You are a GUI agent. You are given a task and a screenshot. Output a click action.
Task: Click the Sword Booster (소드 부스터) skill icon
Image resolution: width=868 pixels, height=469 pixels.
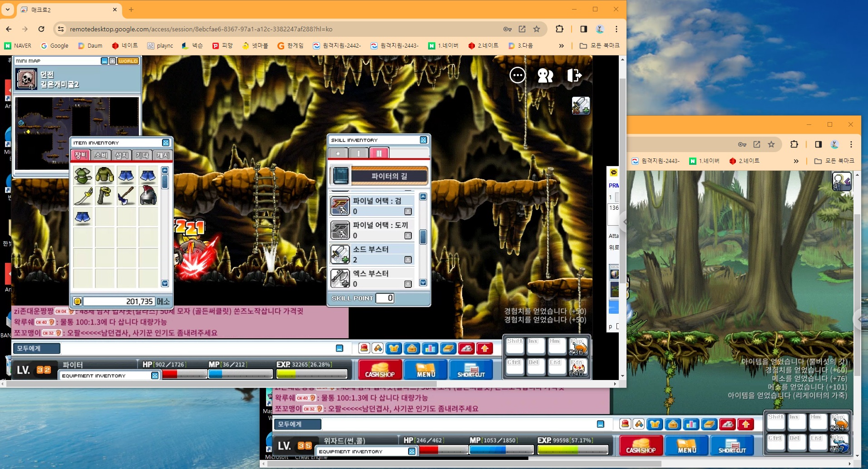coord(340,254)
